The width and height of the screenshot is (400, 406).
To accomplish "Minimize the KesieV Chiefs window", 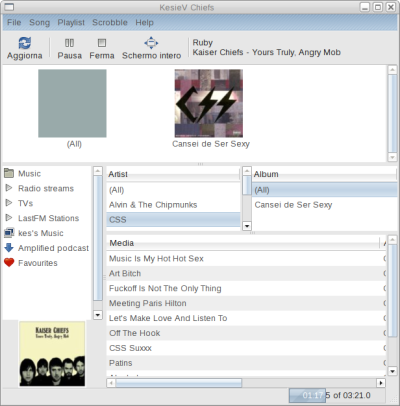I will coord(365,7).
